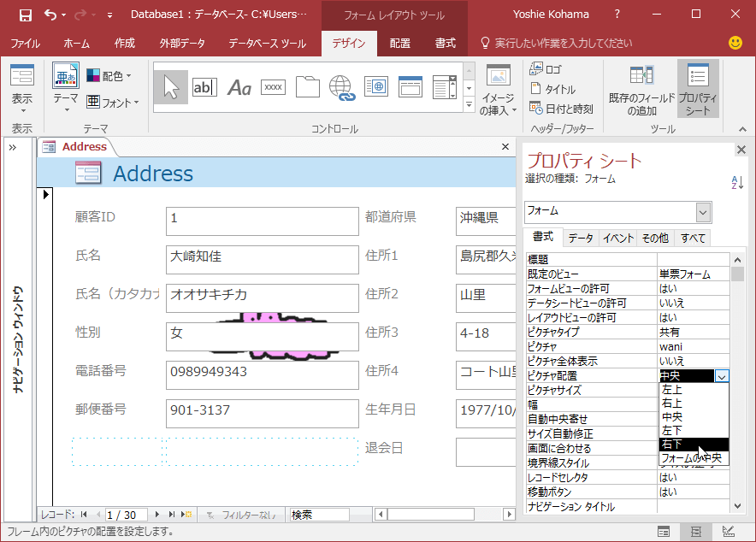Choose the Select pointer control tool

point(171,87)
